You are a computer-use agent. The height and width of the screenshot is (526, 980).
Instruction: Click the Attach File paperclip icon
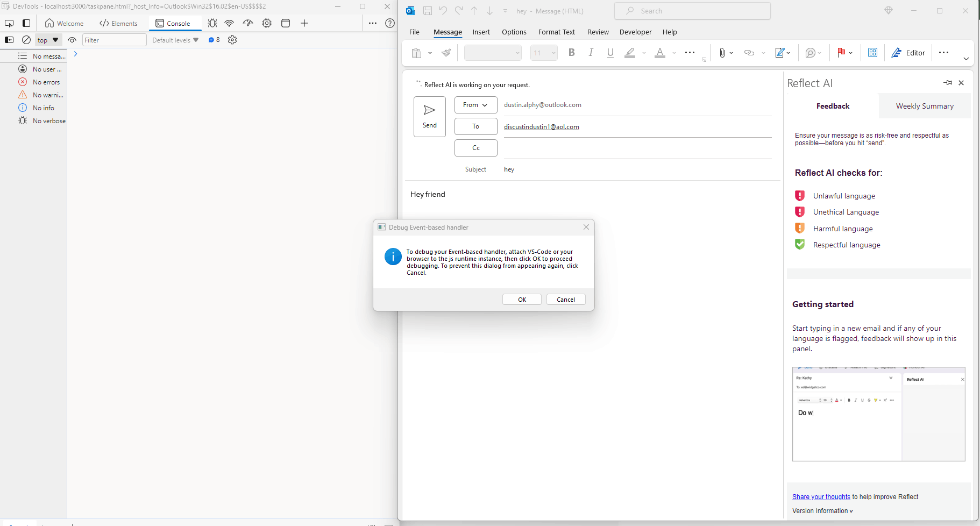[722, 53]
